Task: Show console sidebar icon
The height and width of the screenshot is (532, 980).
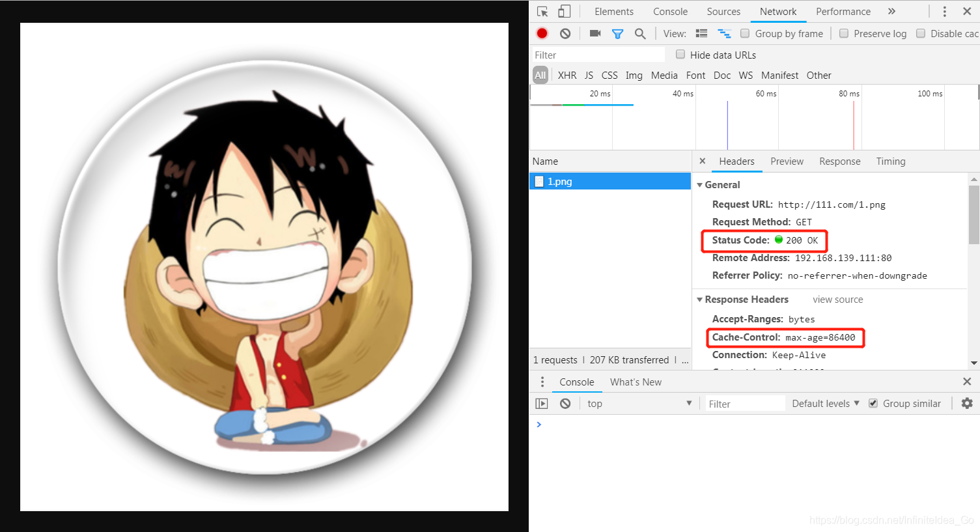Action: [542, 404]
